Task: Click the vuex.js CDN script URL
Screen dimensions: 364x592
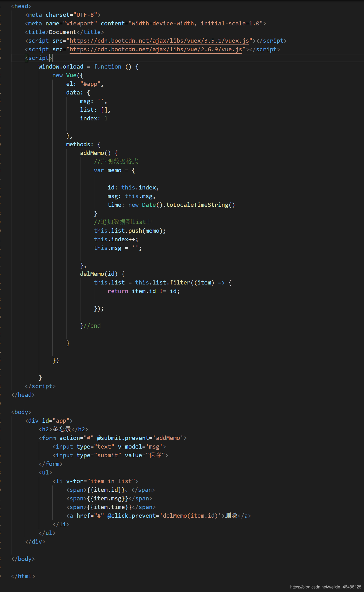Action: pyautogui.click(x=159, y=41)
